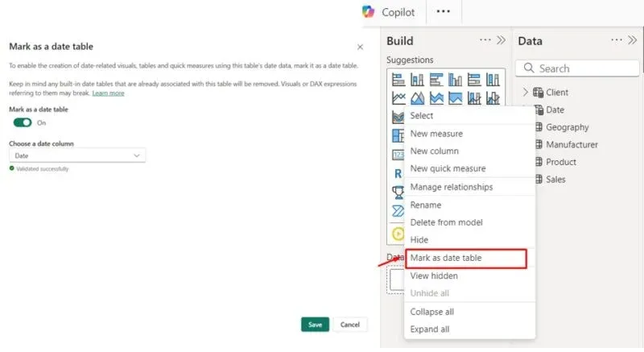The width and height of the screenshot is (644, 352).
Task: Click the Copilot button label
Action: [x=398, y=12]
